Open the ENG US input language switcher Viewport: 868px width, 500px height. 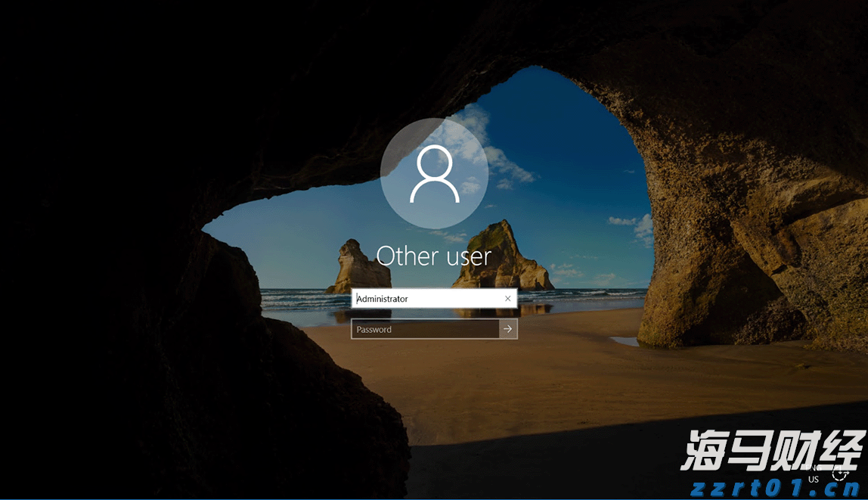coord(814,474)
